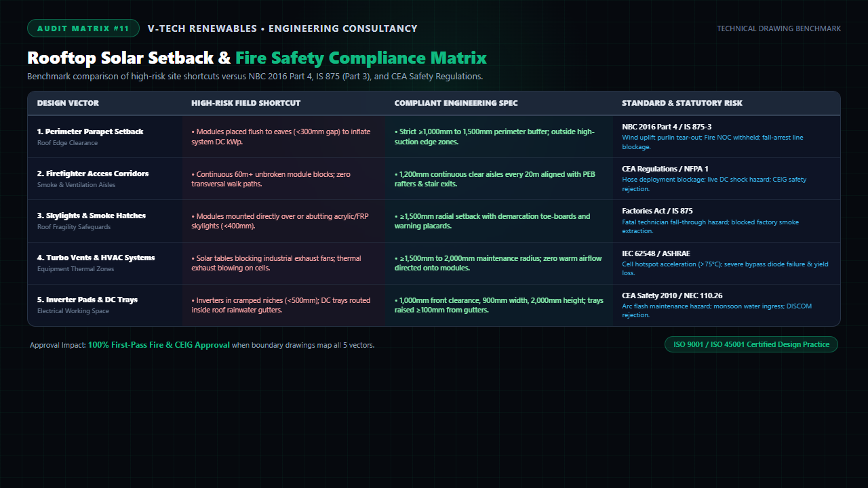The height and width of the screenshot is (488, 868).
Task: Click the Equipment Thermal Zones sublabel
Action: tap(75, 269)
